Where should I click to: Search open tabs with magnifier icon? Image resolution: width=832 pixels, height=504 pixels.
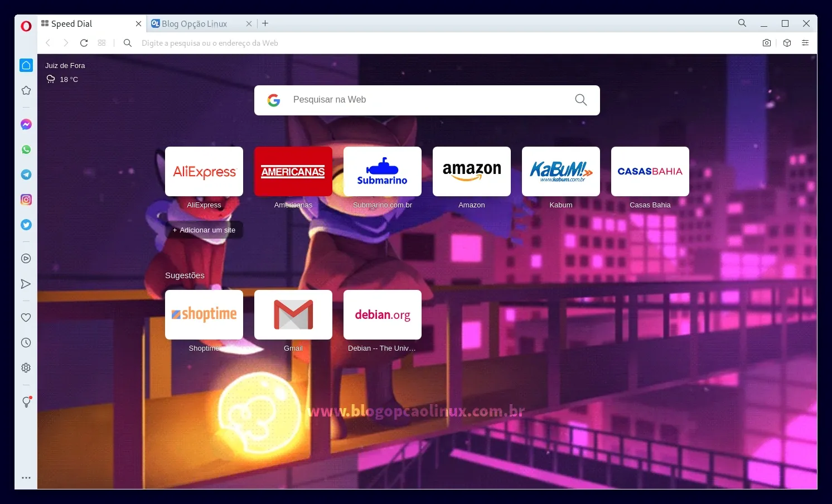(x=742, y=23)
